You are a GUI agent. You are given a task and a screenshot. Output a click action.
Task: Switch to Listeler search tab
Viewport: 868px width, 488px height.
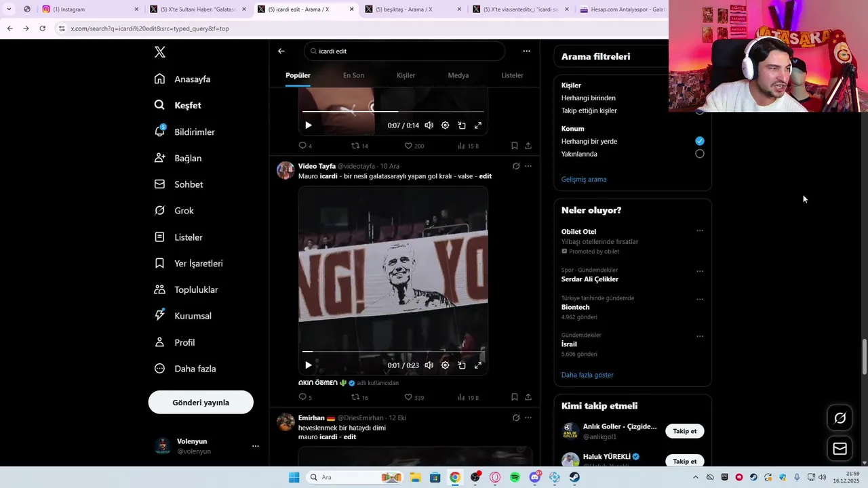[x=512, y=75]
